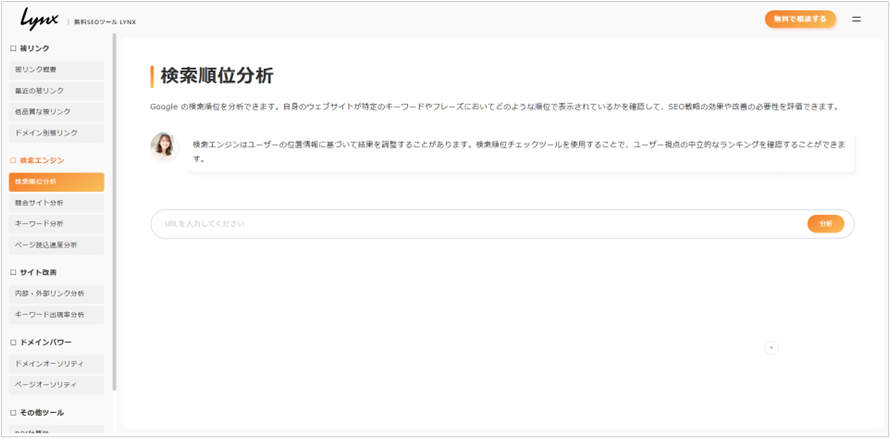Open 被リンク概要 in sidebar
Viewport: 890px width, 438px height.
pyautogui.click(x=56, y=70)
